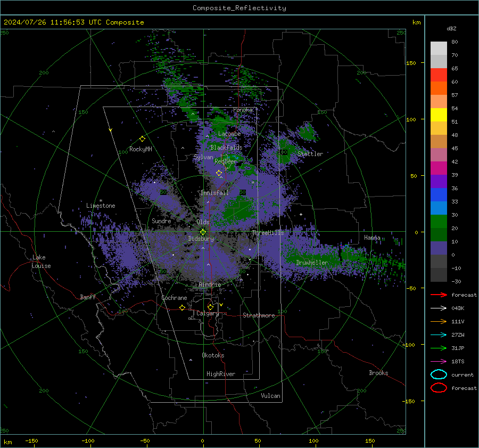Click the yellow diamond marker above Calgary
Screen dimensions: 479x448
(210, 307)
